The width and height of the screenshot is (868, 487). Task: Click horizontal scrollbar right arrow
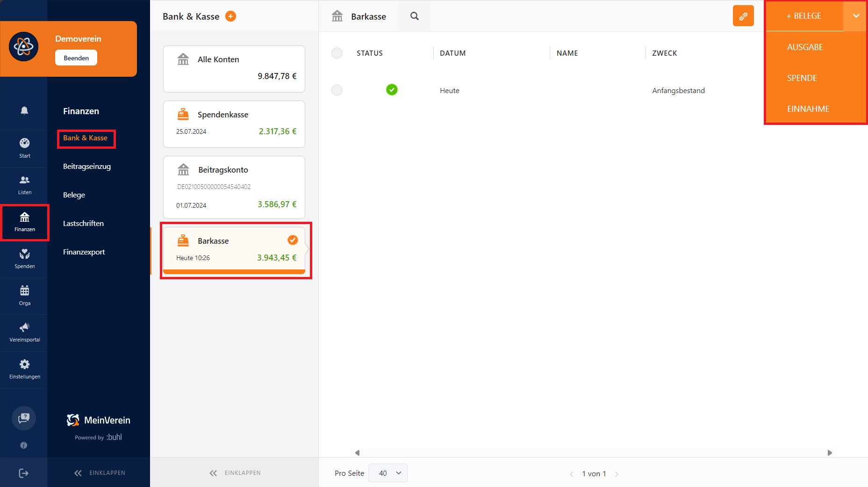point(830,453)
